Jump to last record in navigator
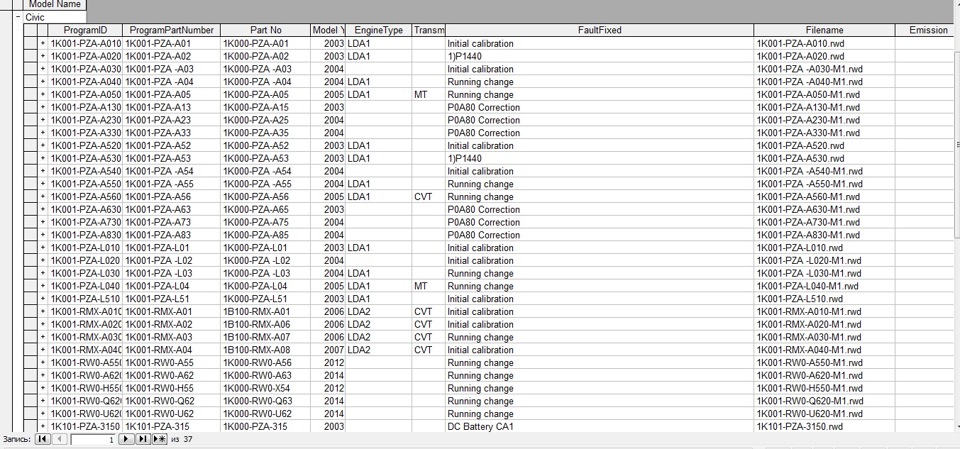The width and height of the screenshot is (960, 449). (142, 439)
